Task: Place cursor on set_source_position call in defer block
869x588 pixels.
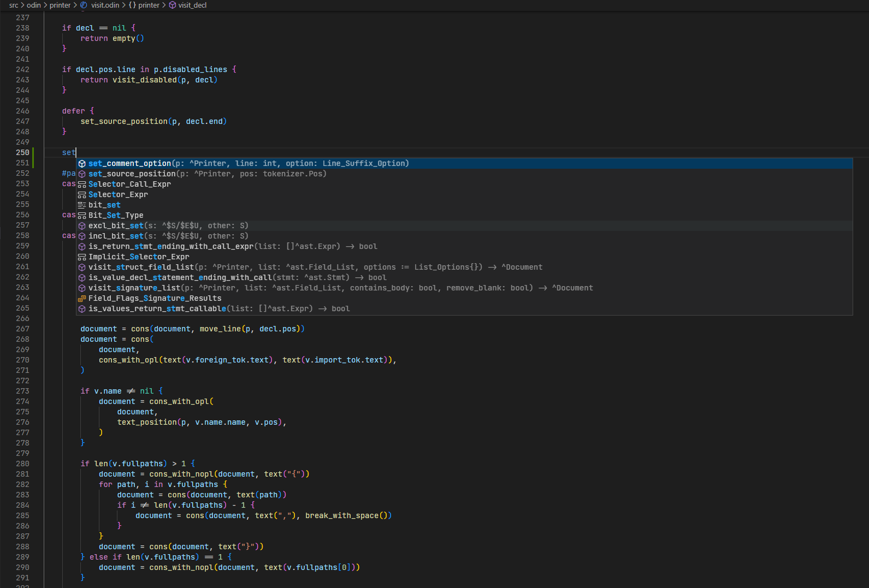Action: click(x=124, y=122)
